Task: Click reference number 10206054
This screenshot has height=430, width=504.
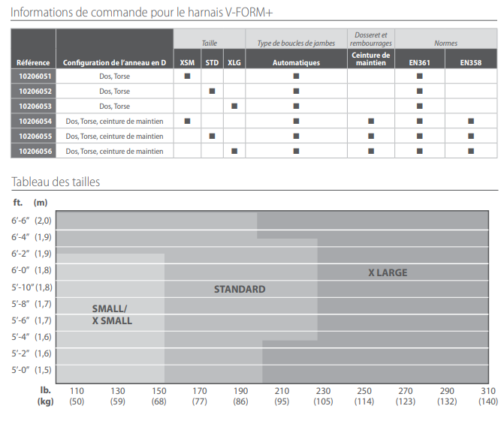Action: 35,122
